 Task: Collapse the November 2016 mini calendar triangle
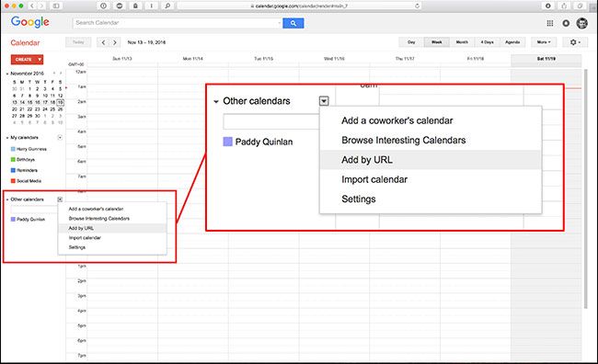click(7, 74)
